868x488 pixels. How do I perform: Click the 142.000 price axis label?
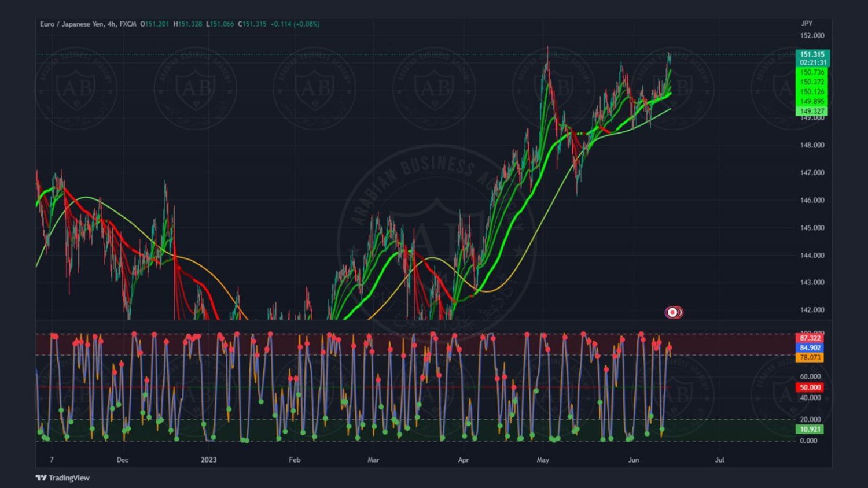(812, 310)
